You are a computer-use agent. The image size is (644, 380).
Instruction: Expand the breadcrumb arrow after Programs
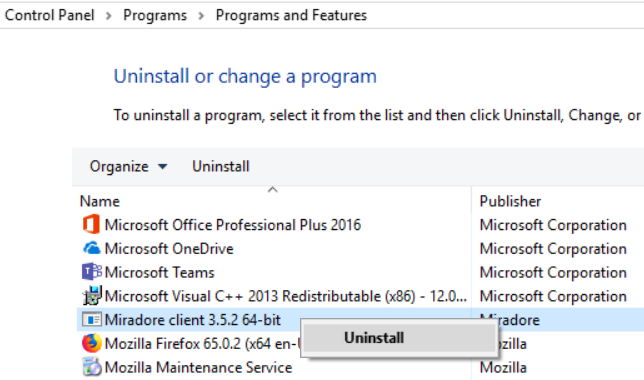(x=201, y=16)
